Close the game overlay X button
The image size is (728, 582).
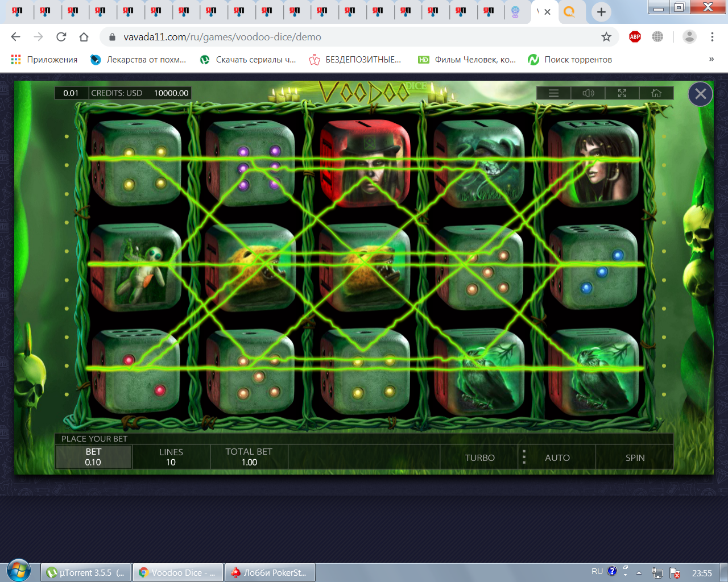click(x=700, y=94)
